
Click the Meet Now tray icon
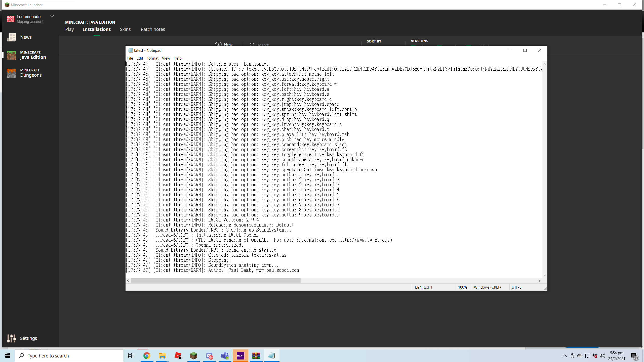[x=572, y=356]
